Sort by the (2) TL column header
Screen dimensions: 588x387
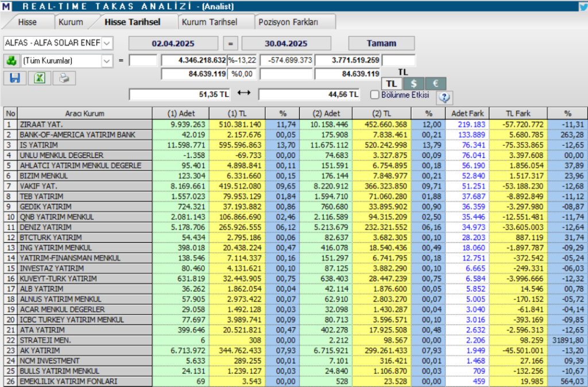pyautogui.click(x=382, y=113)
